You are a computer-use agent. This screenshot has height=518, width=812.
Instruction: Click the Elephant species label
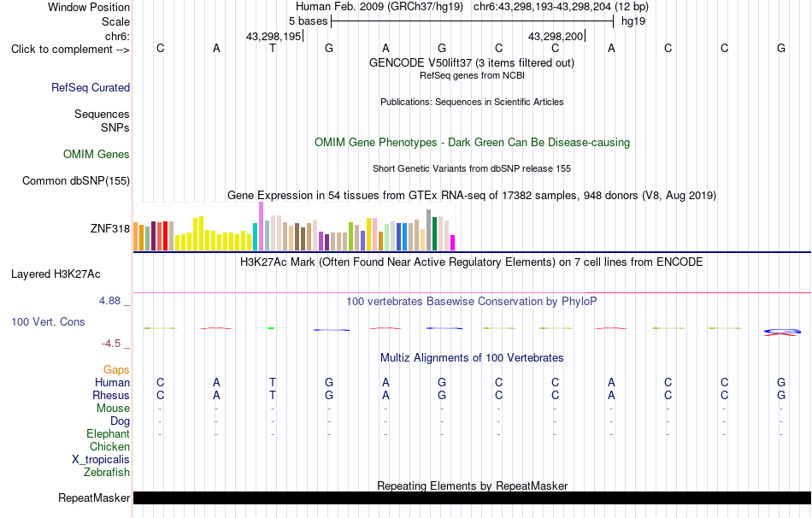(109, 433)
